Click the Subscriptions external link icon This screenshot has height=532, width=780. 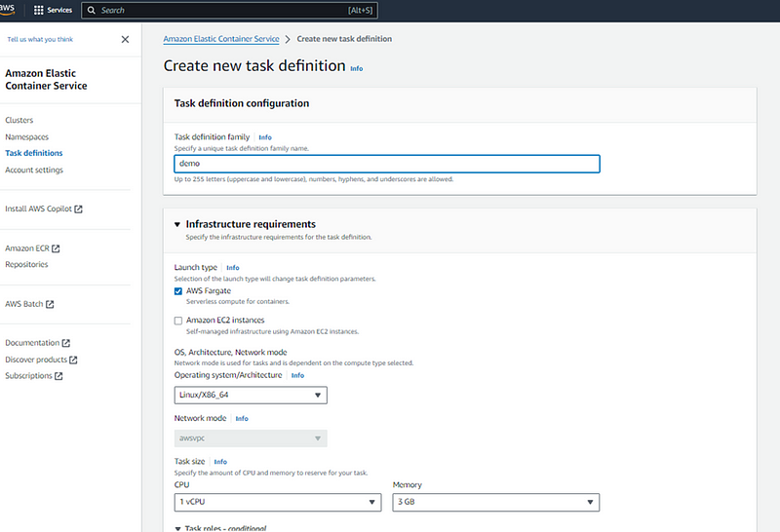(58, 376)
